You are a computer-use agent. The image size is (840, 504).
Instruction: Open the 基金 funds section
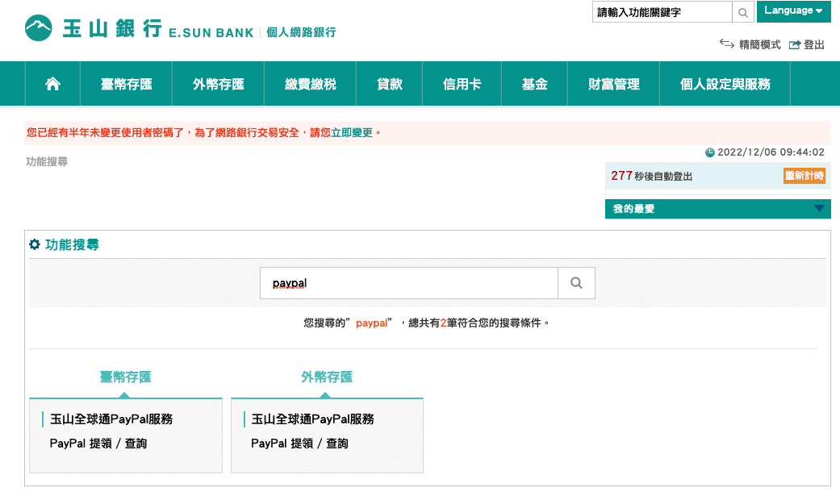click(534, 83)
